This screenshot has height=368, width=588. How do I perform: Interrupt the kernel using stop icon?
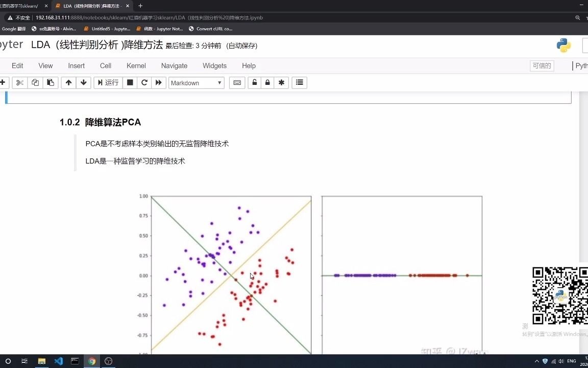tap(130, 82)
